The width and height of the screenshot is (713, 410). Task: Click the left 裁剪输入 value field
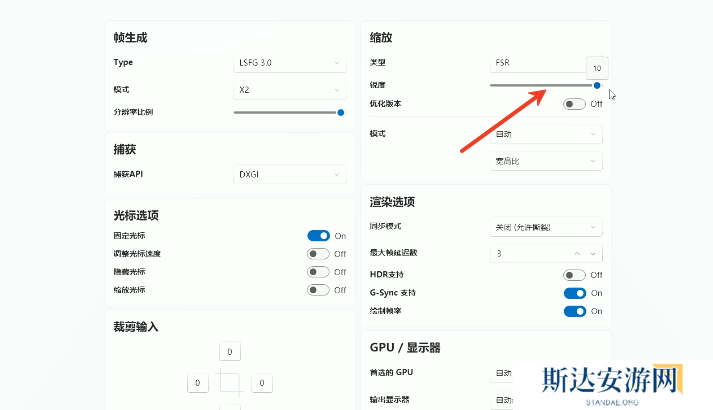pyautogui.click(x=198, y=383)
